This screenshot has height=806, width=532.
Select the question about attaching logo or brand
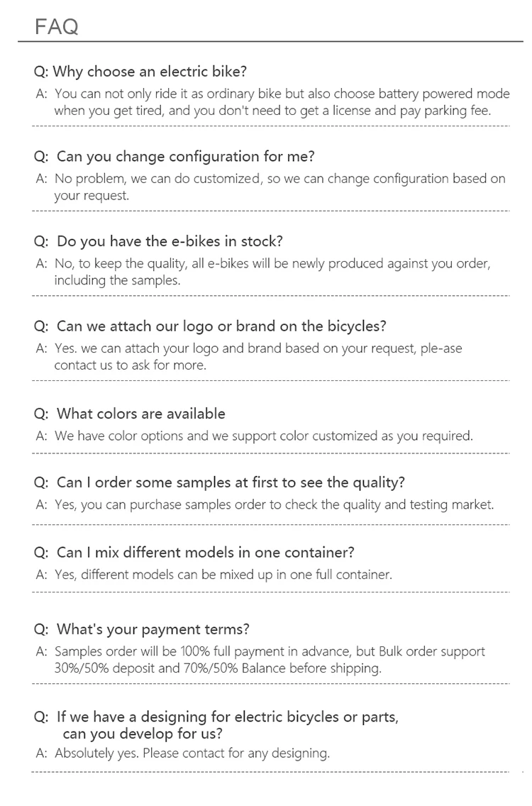[x=211, y=326]
